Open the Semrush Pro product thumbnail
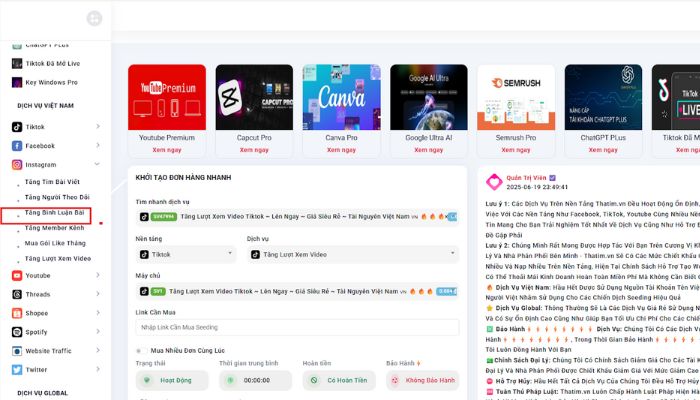Viewport: 700px width, 400px height. click(x=516, y=97)
